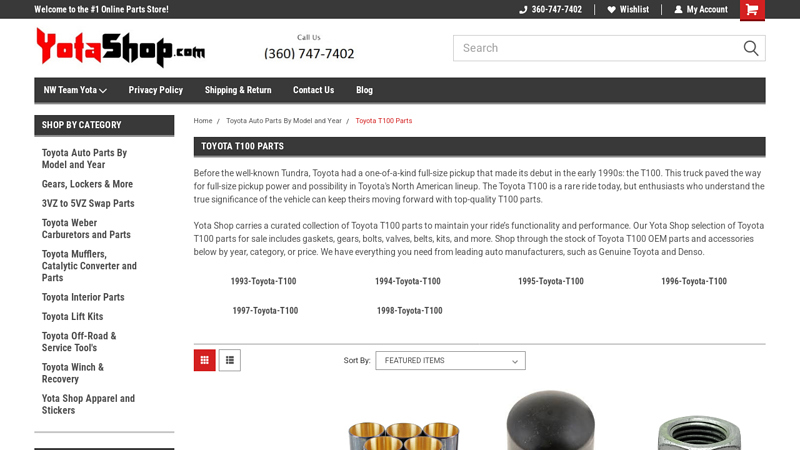This screenshot has height=450, width=800.
Task: Open 1995-Toyota-T100 subcategory
Action: [x=551, y=281]
